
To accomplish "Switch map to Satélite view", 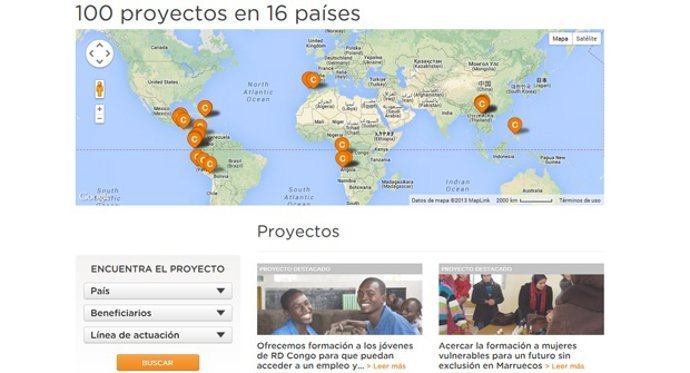I will click(x=586, y=39).
